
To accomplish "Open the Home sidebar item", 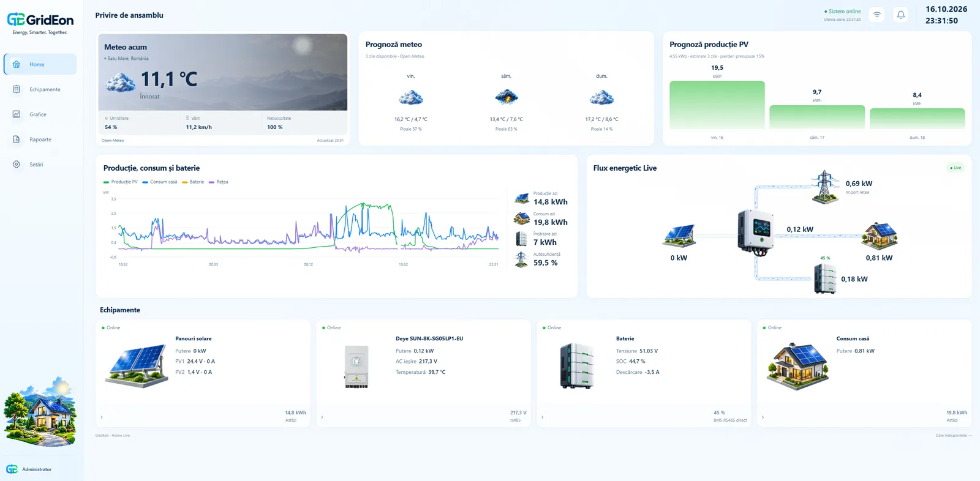I will [40, 64].
